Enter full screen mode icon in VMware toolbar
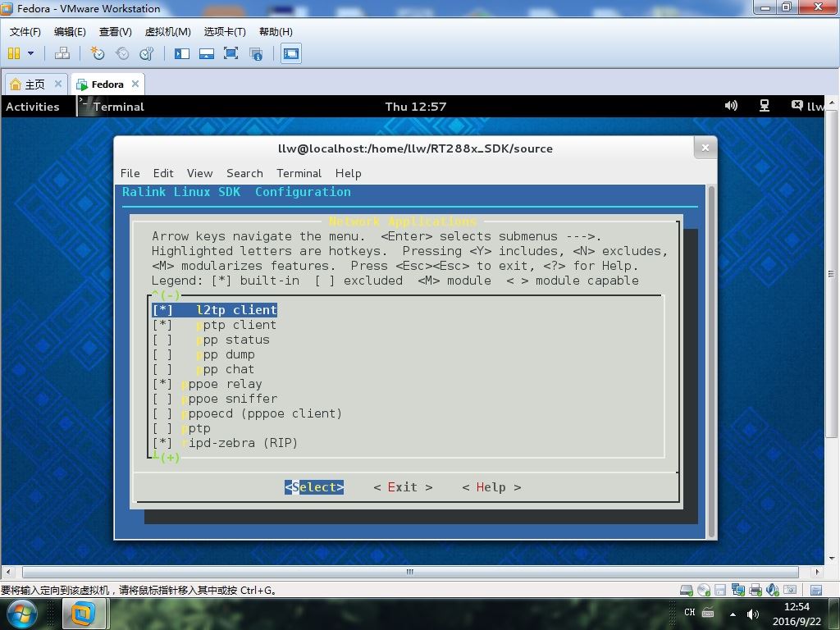 tap(231, 53)
